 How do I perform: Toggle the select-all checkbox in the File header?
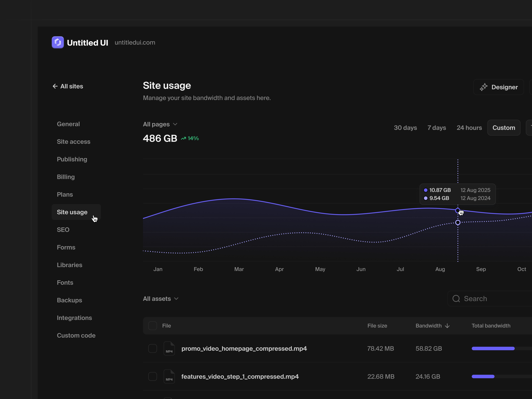tap(153, 326)
